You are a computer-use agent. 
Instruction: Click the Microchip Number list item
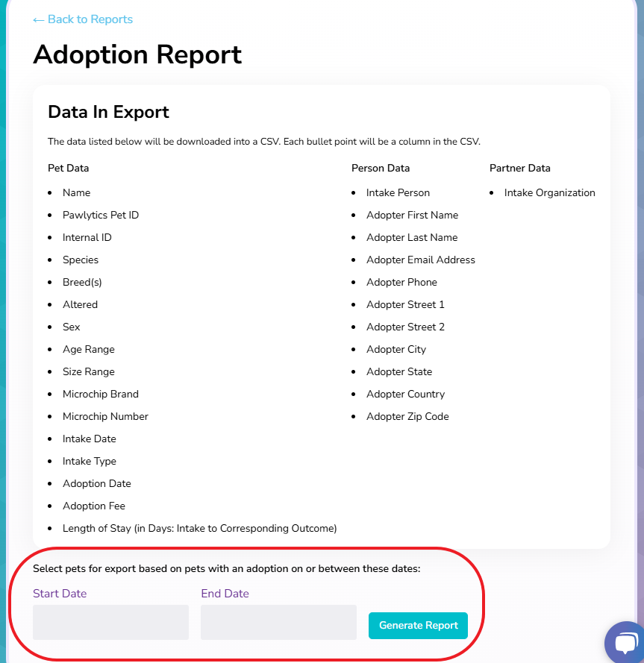click(105, 416)
